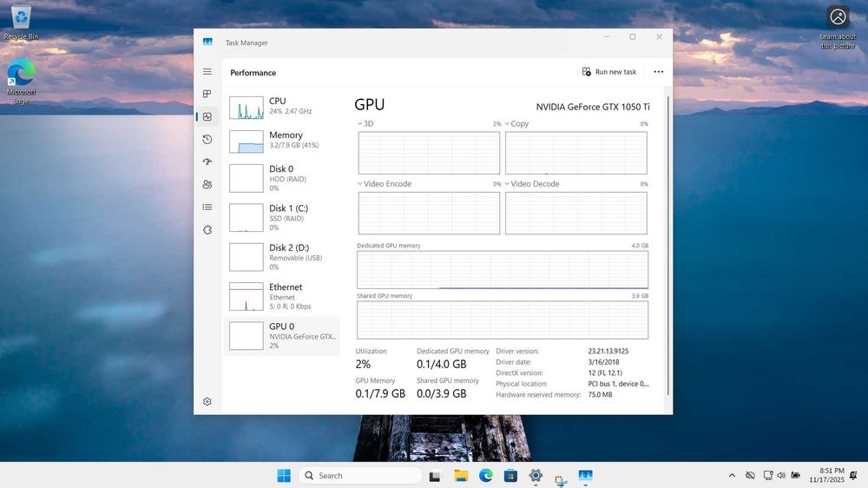
Task: Click the driver version 23.21.13.9125 value
Action: pyautogui.click(x=608, y=351)
